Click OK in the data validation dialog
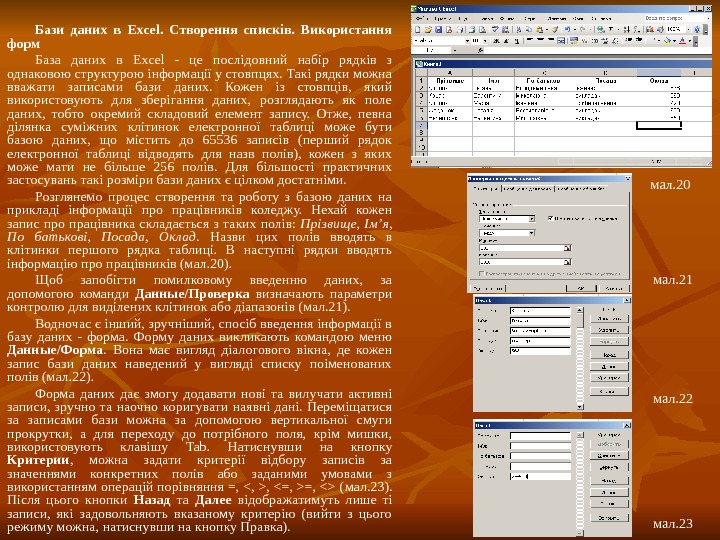Viewport: 720px width, 540px height. point(581,288)
